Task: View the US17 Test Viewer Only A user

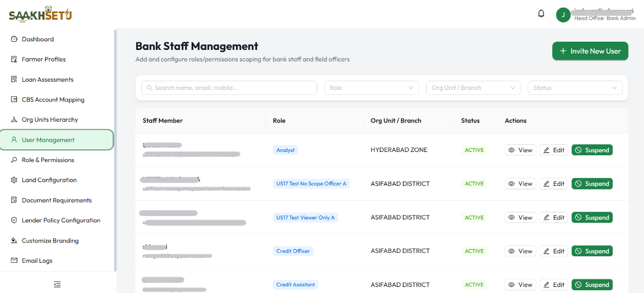Action: pos(520,217)
